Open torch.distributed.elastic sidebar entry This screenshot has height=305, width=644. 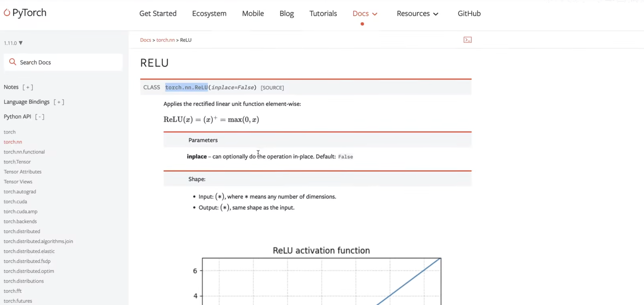tap(29, 251)
